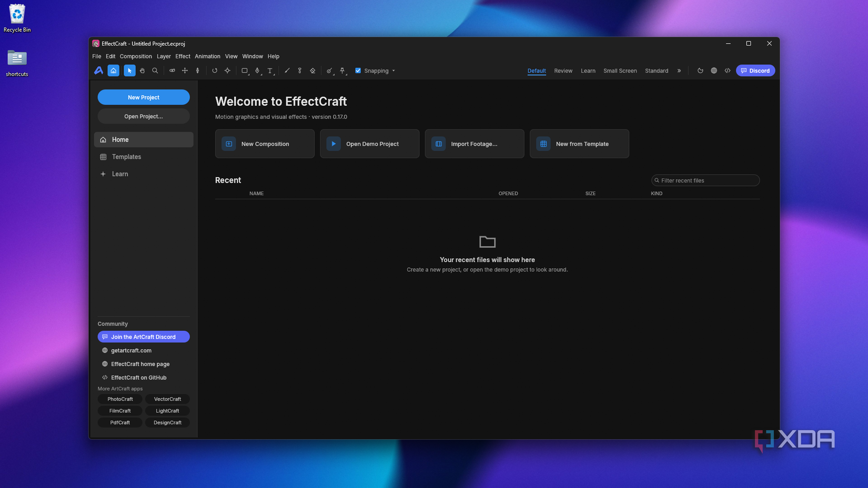Select the Roto Brush tool
This screenshot has width=868, height=488.
click(329, 70)
